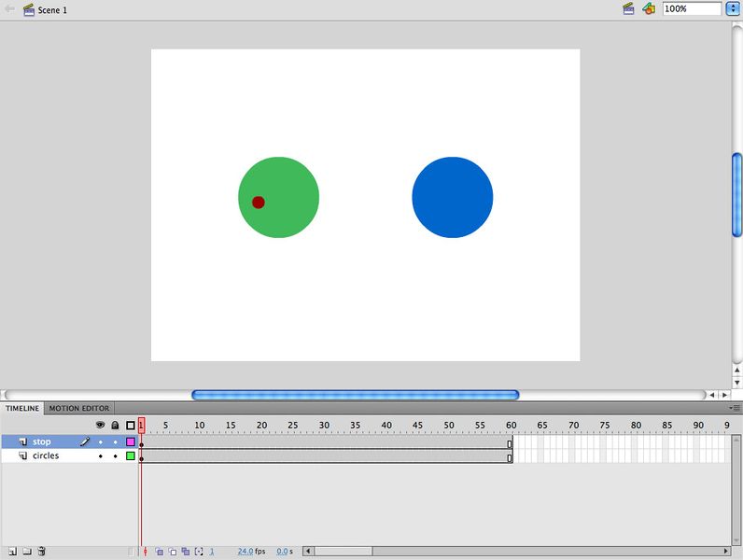Click Edit Multiple Frames icon

click(186, 552)
